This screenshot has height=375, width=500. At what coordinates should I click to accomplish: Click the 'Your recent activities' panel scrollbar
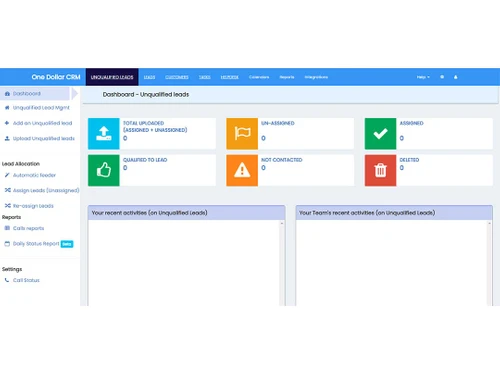(282, 263)
